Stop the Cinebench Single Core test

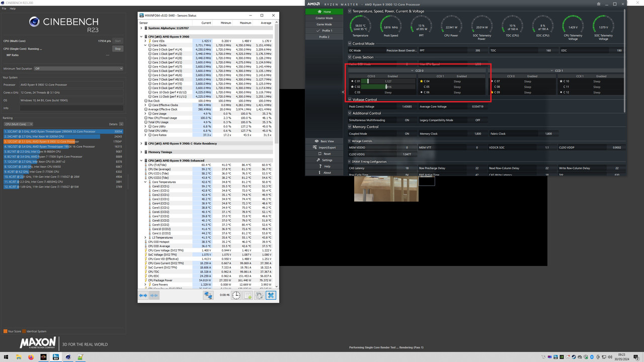click(118, 49)
